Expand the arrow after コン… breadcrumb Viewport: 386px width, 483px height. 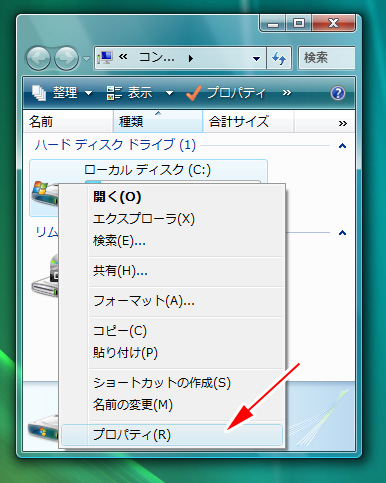[190, 59]
